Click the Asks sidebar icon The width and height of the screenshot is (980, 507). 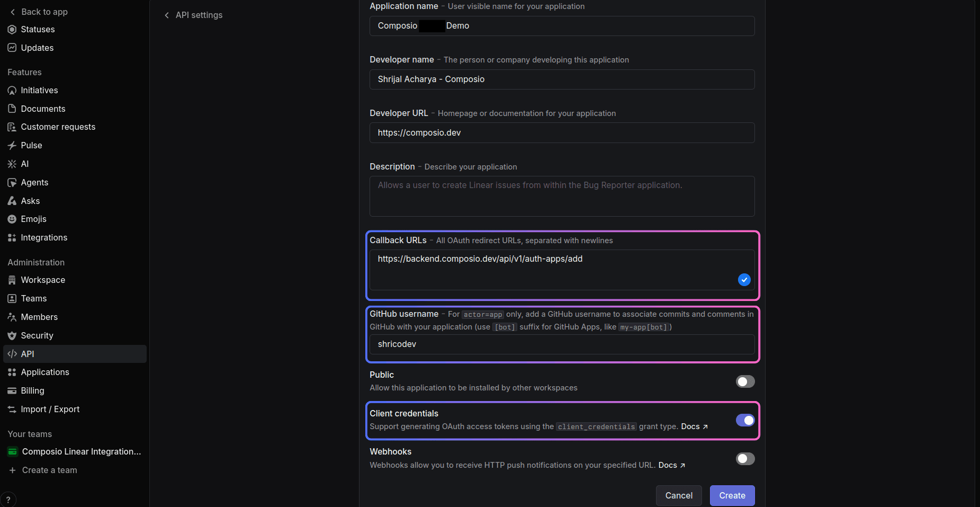coord(12,201)
